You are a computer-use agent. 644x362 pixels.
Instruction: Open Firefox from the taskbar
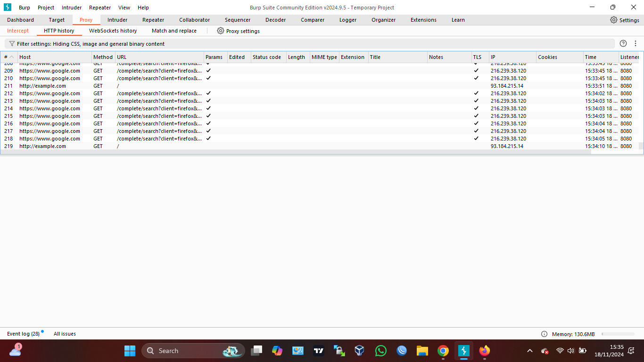point(485,351)
